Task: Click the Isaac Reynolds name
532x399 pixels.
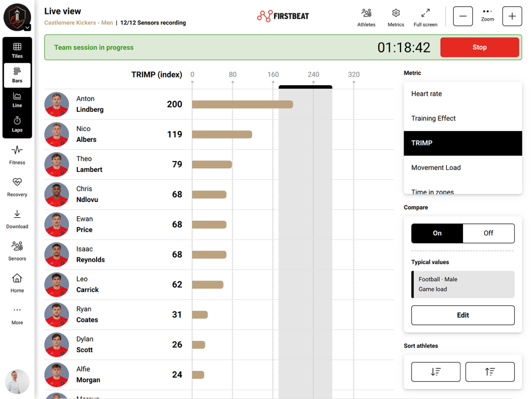Action: (x=90, y=255)
